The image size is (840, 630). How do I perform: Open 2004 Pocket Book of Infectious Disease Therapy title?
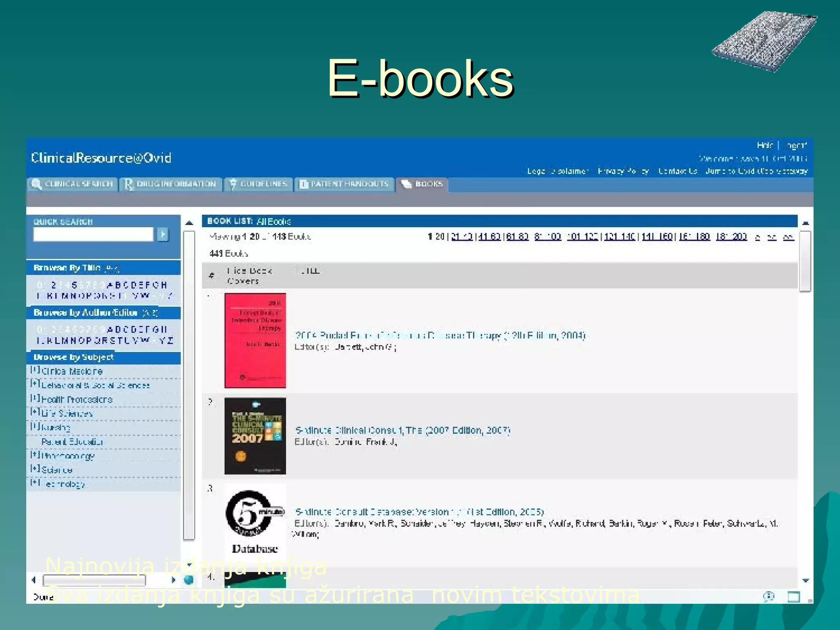click(440, 336)
